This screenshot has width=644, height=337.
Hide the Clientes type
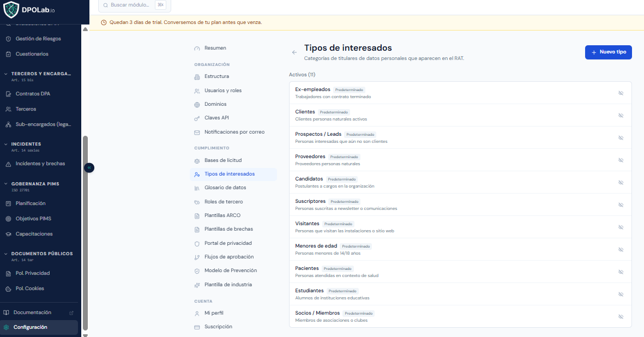pyautogui.click(x=621, y=116)
